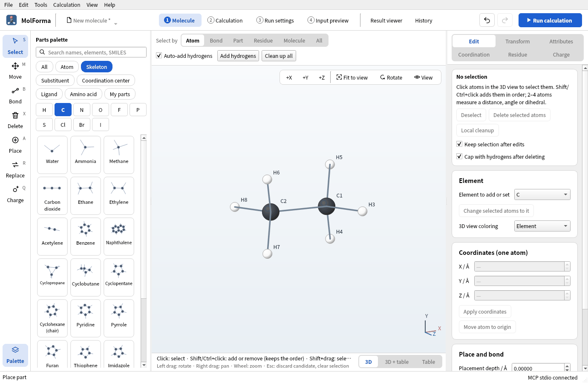Open the View eye menu
Image resolution: width=588 pixels, height=383 pixels.
(x=423, y=77)
